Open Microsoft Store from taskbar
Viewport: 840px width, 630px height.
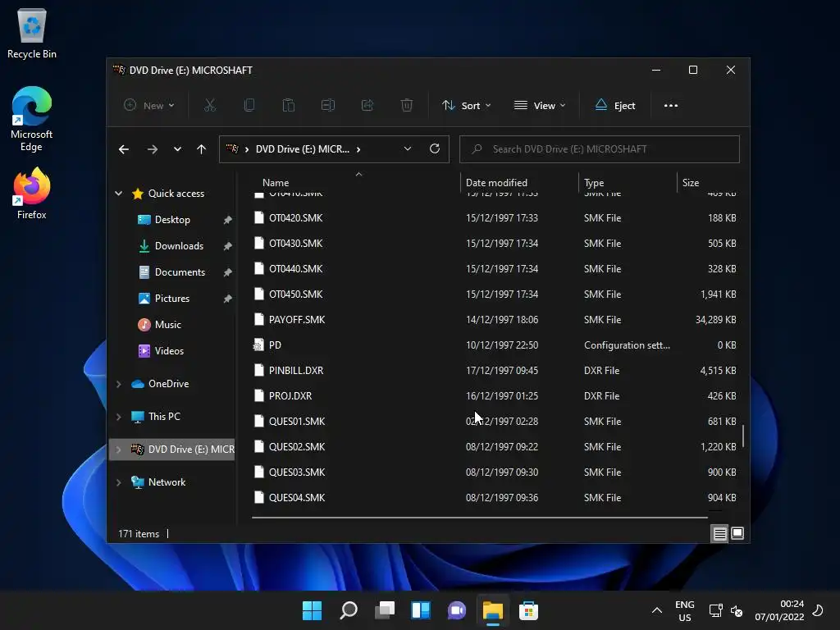(529, 610)
